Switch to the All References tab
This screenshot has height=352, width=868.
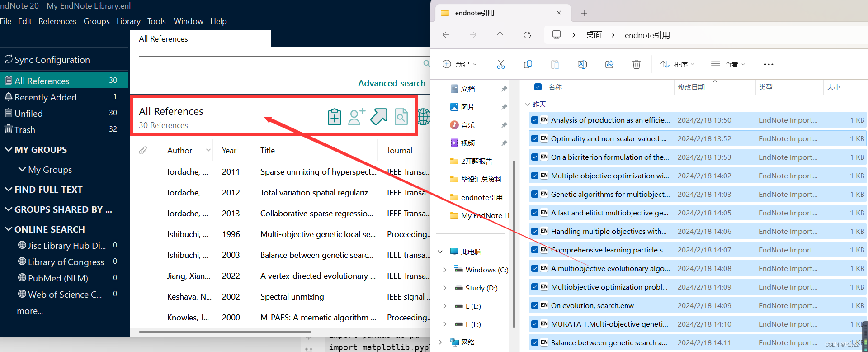tap(200, 38)
